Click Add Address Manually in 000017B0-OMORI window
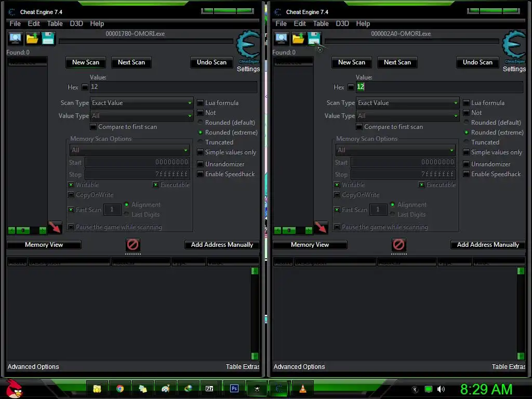This screenshot has width=532, height=399. pos(222,245)
